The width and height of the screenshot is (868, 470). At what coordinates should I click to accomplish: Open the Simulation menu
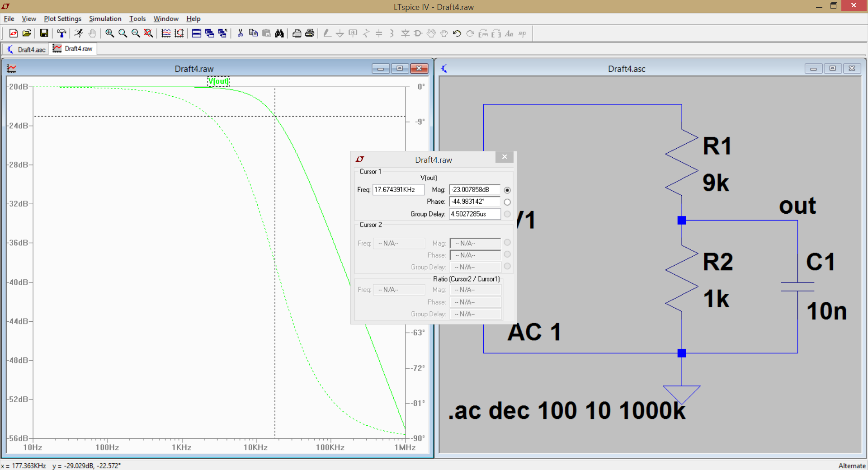(x=105, y=19)
